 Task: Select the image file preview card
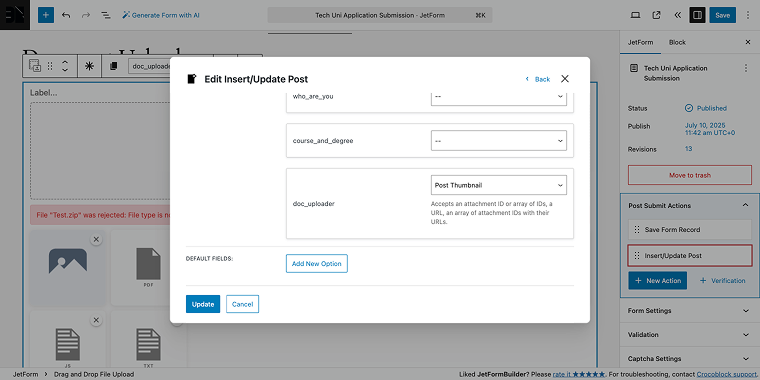click(68, 268)
